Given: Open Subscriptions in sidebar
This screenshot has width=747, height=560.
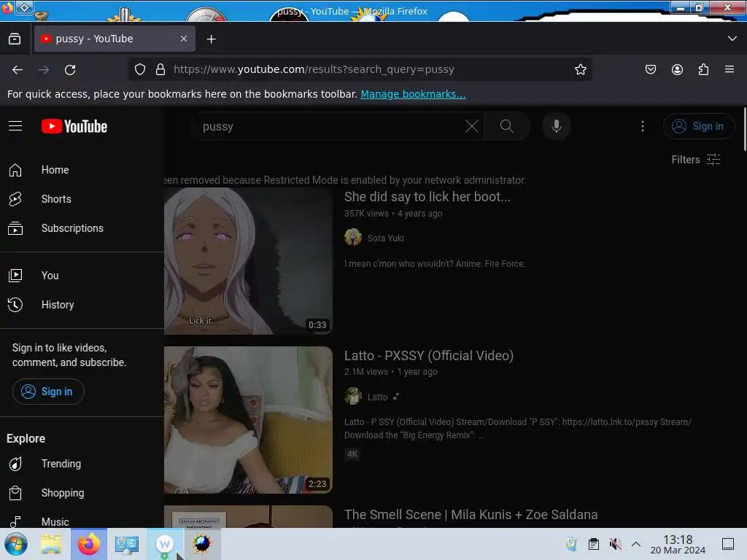Looking at the screenshot, I should pyautogui.click(x=82, y=228).
